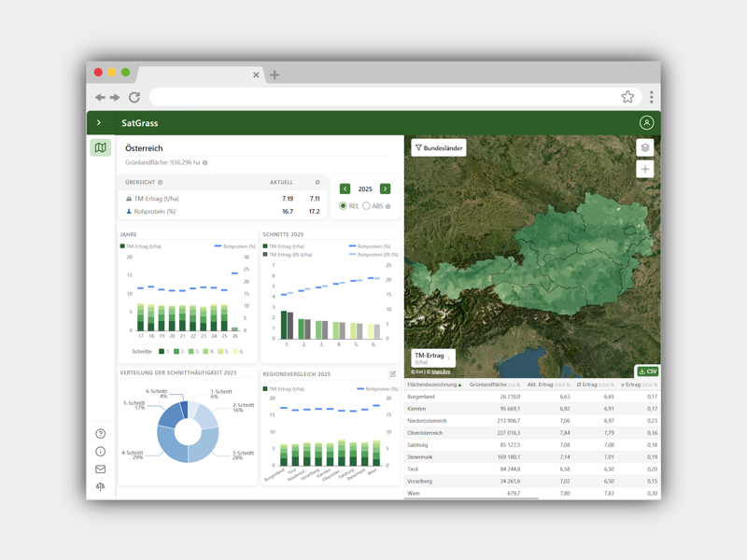Open the TM-Ertrag map layer selector
Screen dimensions: 747x560
pos(432,358)
